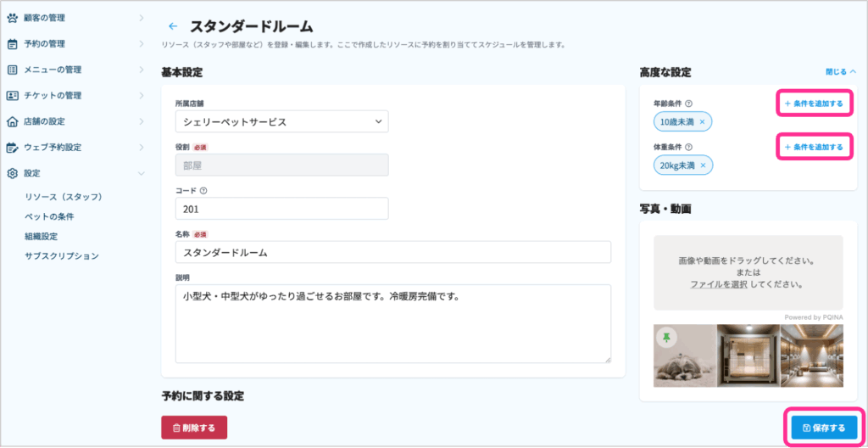Expand the 店舗の設定 menu chevron
The height and width of the screenshot is (448, 868).
click(x=142, y=121)
